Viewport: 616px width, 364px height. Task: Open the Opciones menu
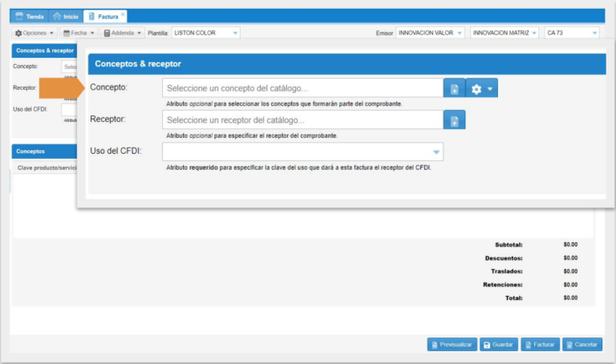click(x=34, y=33)
